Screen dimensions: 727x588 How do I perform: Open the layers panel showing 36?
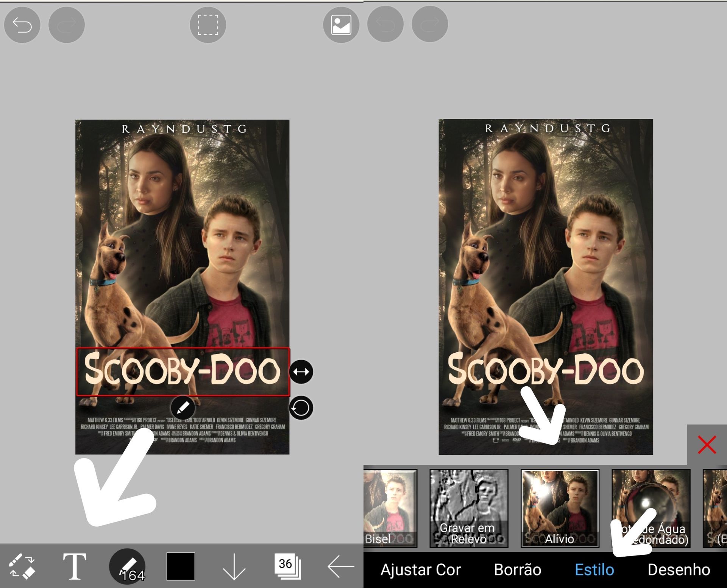coord(287,566)
